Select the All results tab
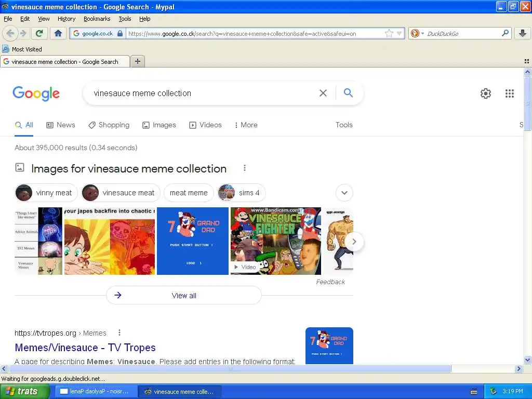The image size is (532, 399). (24, 125)
